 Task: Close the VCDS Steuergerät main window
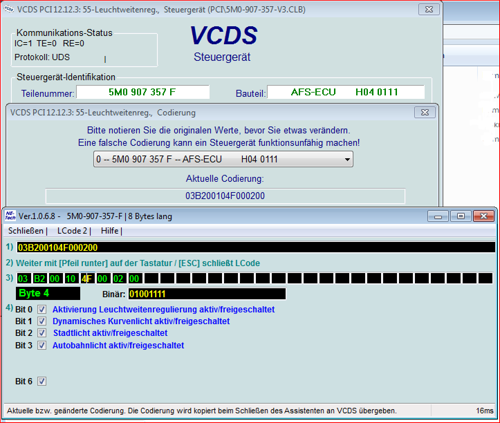click(429, 9)
